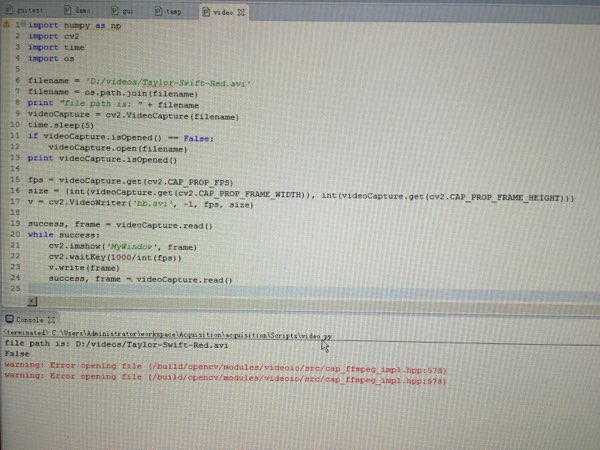Click 'import os' on line 4
This screenshot has height=450, width=600.
pos(51,59)
